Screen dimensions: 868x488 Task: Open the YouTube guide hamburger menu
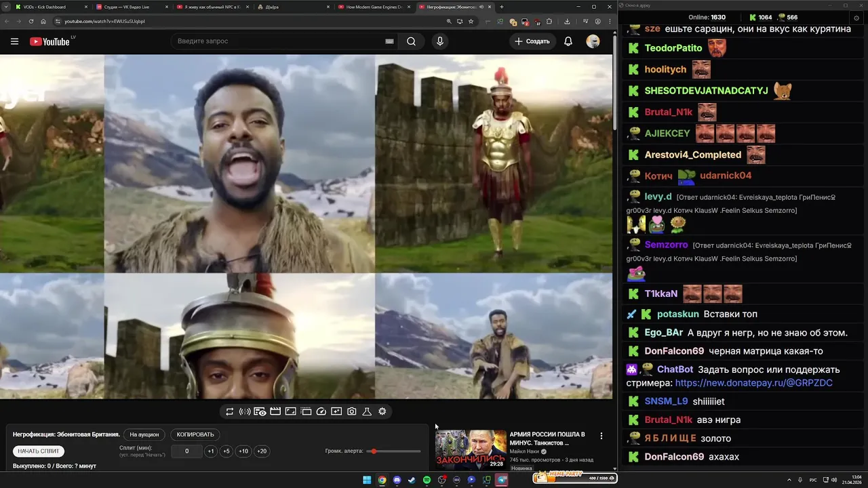pos(14,41)
